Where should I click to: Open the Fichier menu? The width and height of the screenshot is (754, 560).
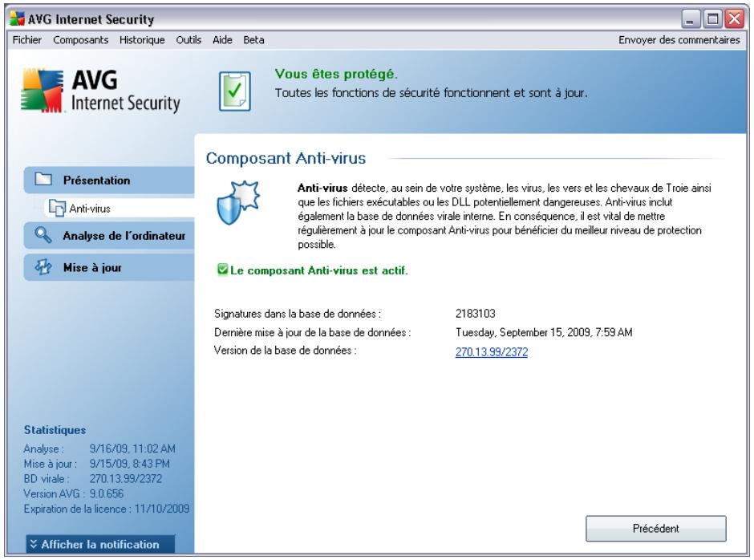click(x=27, y=40)
